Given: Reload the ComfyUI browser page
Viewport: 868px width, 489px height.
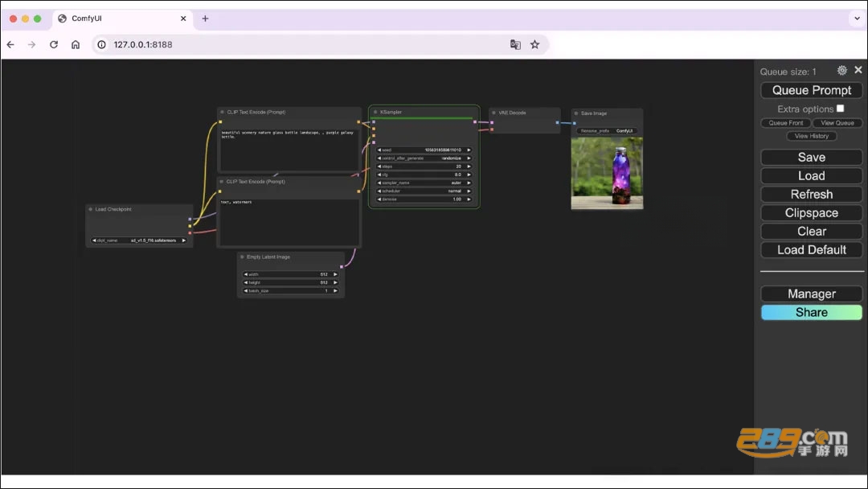Looking at the screenshot, I should (54, 44).
